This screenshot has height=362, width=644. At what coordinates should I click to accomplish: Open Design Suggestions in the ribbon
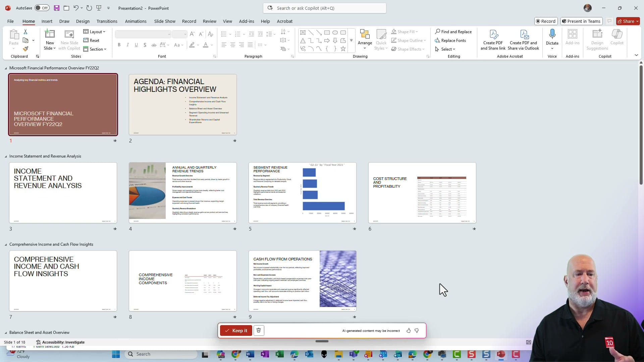tap(597, 39)
